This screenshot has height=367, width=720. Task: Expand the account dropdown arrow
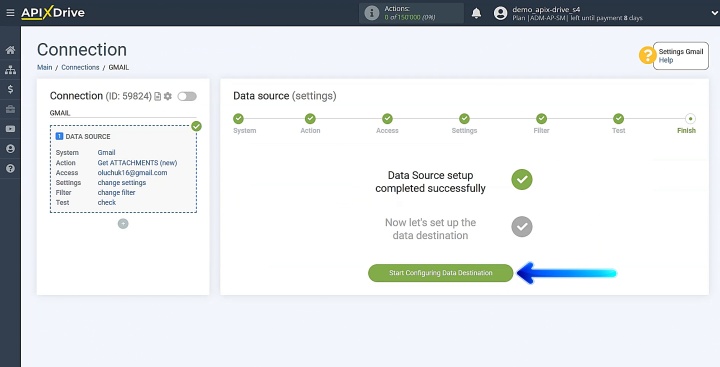tap(714, 13)
